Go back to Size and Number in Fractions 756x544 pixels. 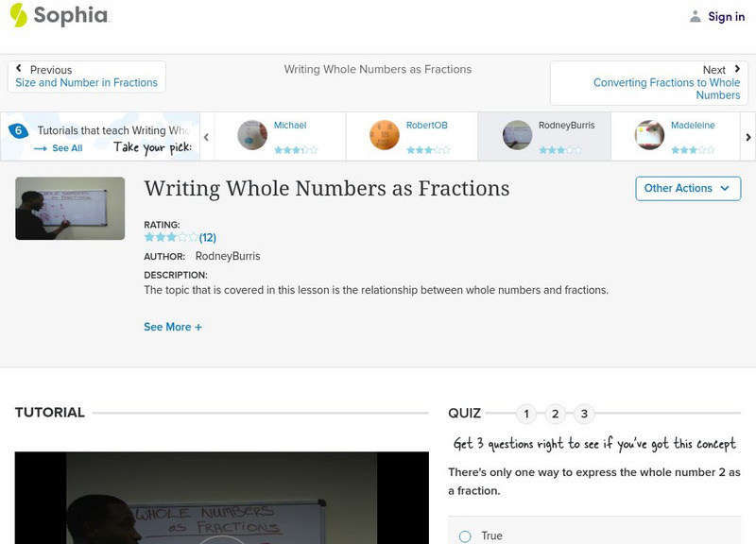pos(87,82)
